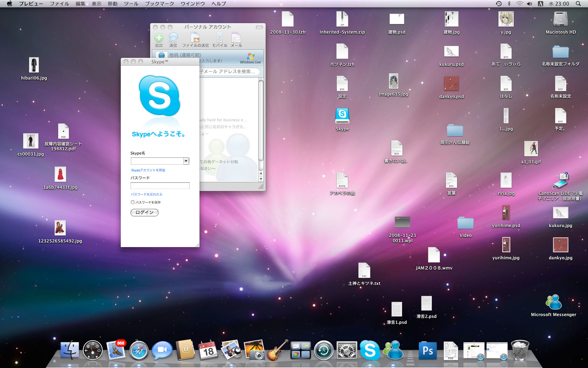Open Mail with the 868 badge in Dock
Image resolution: width=588 pixels, height=368 pixels.
(x=116, y=350)
